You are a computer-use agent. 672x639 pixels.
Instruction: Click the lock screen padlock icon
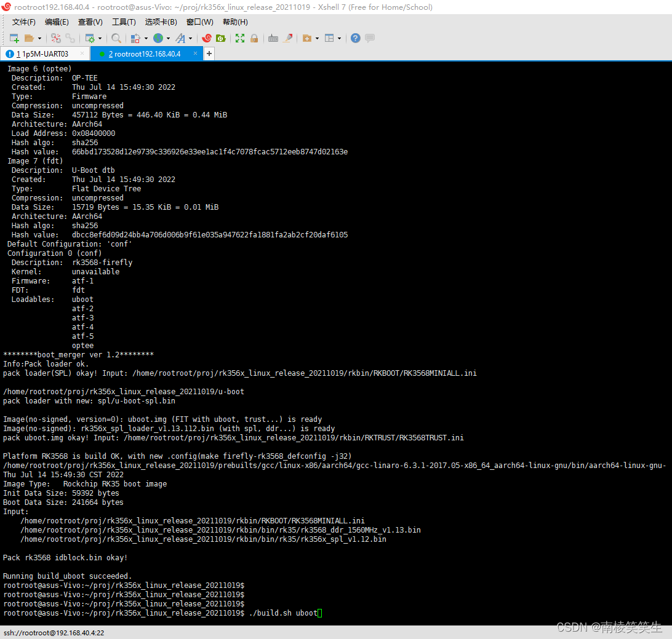tap(254, 38)
